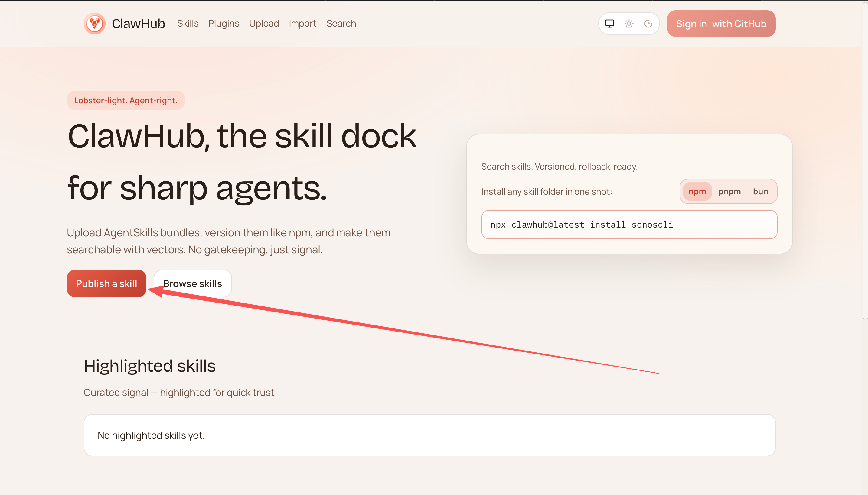Switch to light theme sun icon
The image size is (868, 495).
tap(629, 24)
